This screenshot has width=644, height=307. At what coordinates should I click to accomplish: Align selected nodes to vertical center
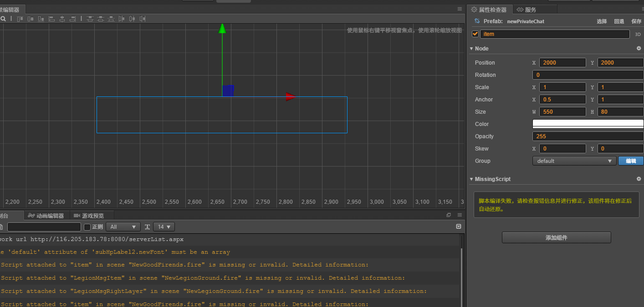(31, 19)
